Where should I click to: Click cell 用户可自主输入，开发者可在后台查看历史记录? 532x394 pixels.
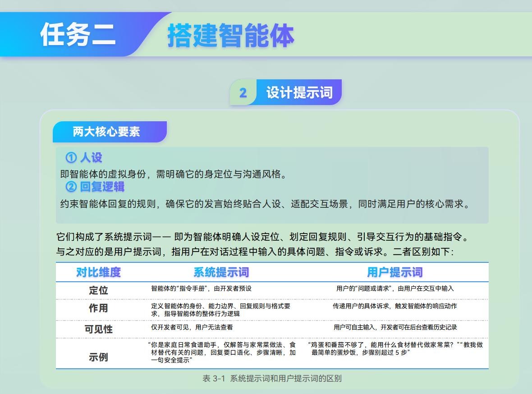coord(395,327)
